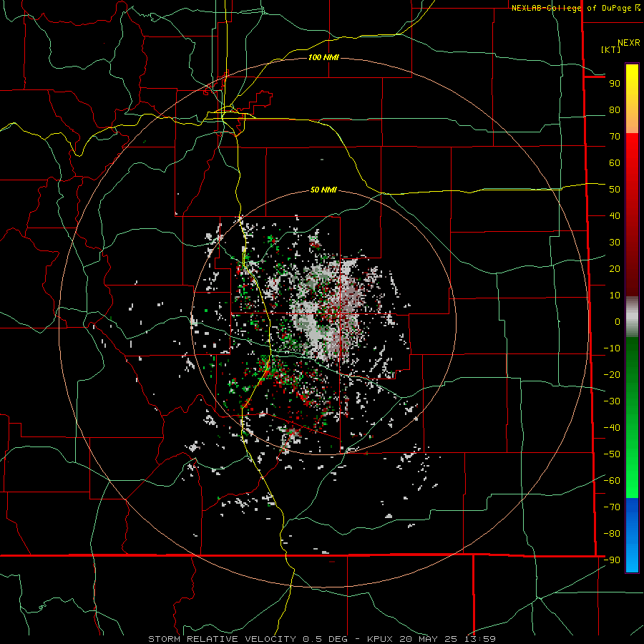
Task: Click the positive "30" scale value
Action: [615, 243]
